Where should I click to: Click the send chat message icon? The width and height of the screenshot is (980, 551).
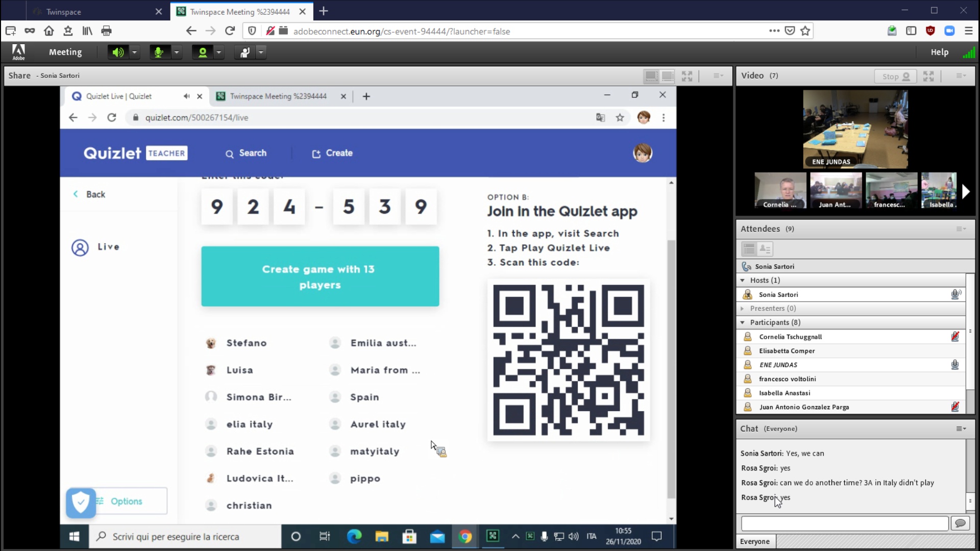[960, 523]
